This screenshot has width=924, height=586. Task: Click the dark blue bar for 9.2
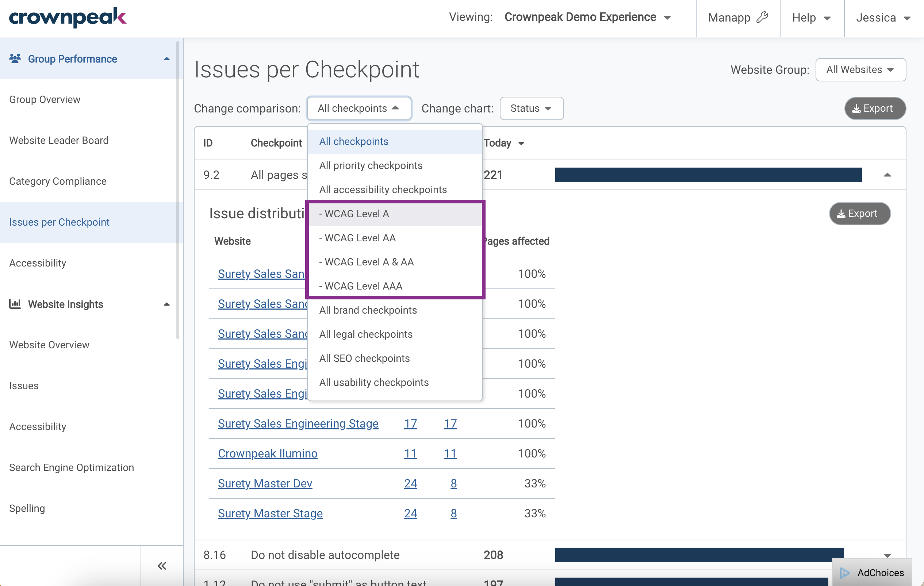pos(708,175)
